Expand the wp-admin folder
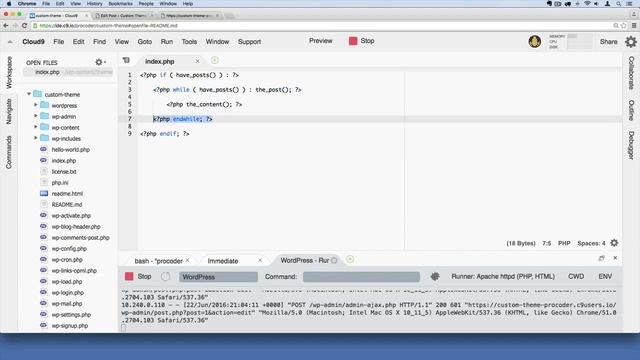The image size is (640, 360). [36, 116]
